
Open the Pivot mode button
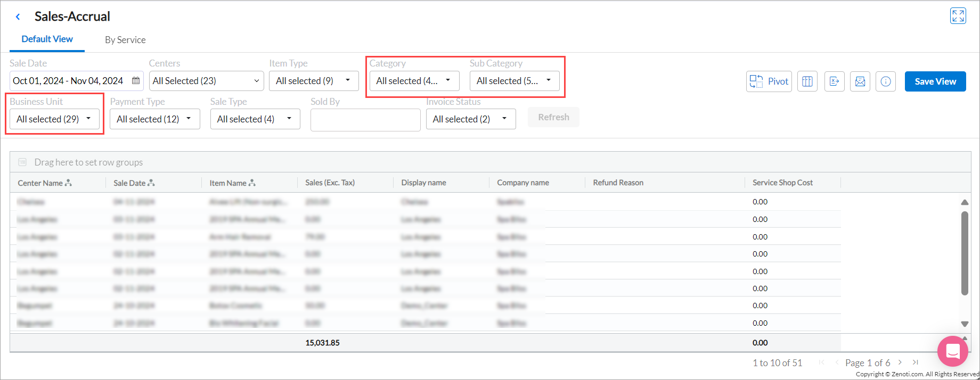tap(769, 81)
